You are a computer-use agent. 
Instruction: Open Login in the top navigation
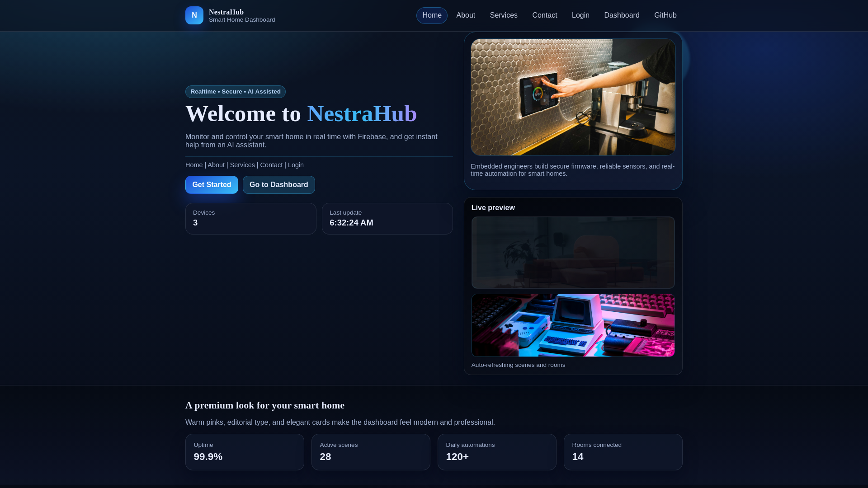pos(580,15)
